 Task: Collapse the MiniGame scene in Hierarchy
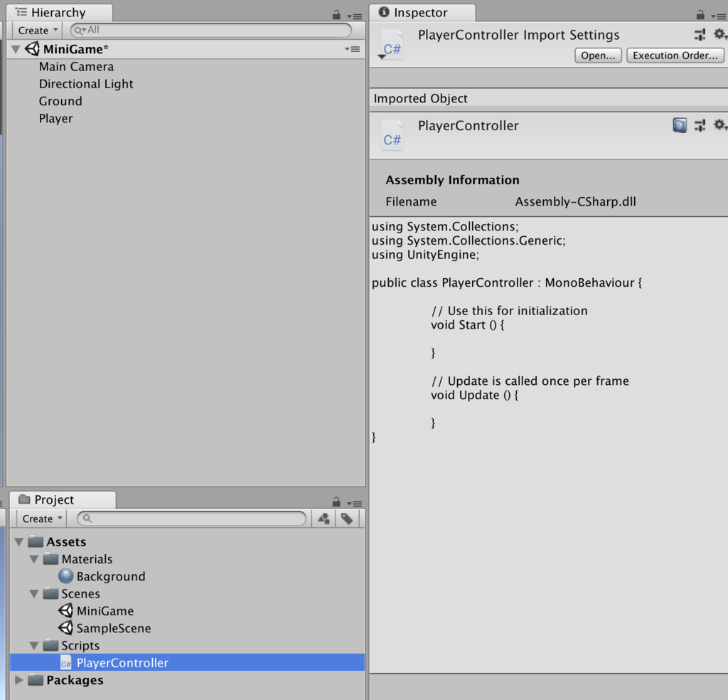(x=16, y=49)
